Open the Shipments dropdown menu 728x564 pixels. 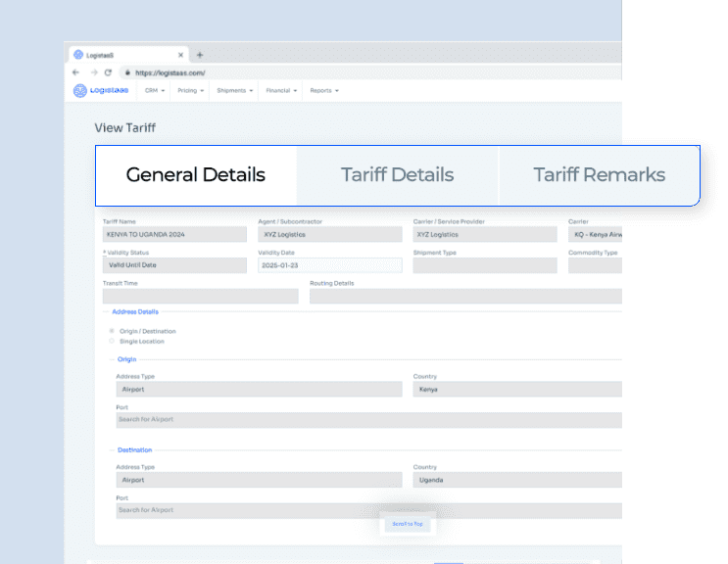click(234, 90)
